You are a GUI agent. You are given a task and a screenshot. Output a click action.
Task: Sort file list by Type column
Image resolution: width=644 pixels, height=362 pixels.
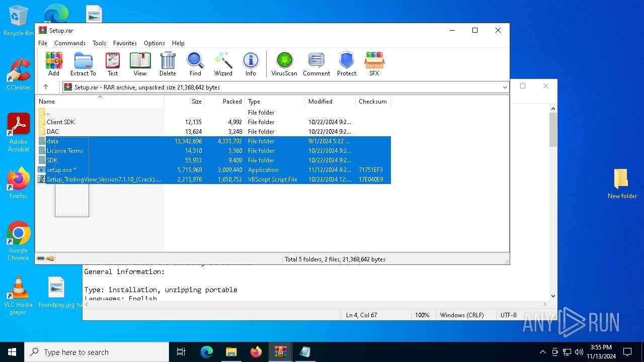tap(275, 101)
